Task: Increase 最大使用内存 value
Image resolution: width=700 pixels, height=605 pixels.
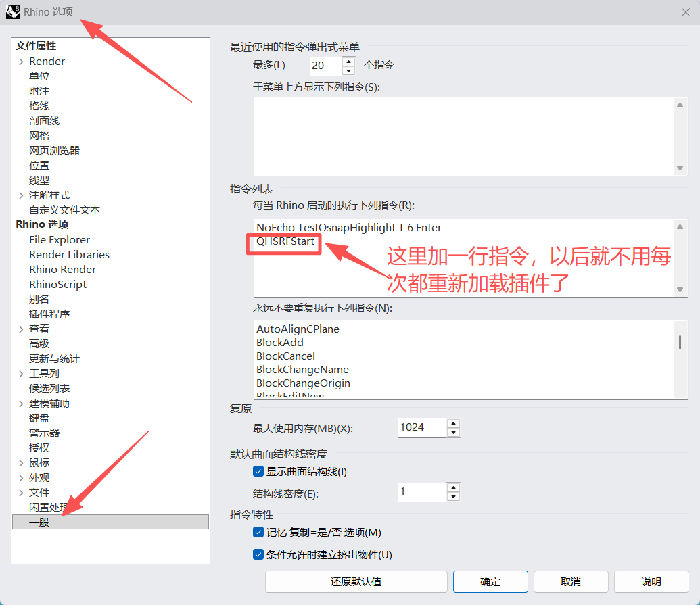Action: (x=454, y=423)
